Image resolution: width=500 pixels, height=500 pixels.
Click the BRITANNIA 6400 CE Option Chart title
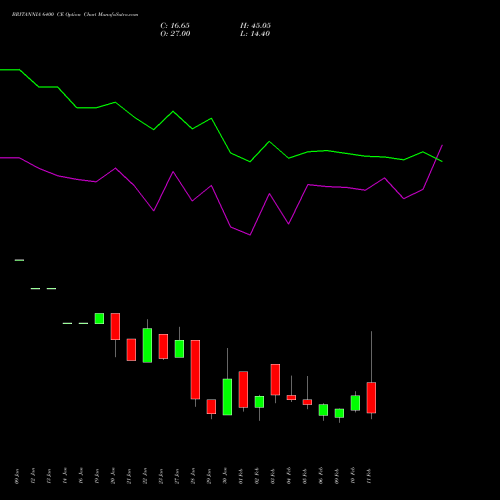(75, 15)
